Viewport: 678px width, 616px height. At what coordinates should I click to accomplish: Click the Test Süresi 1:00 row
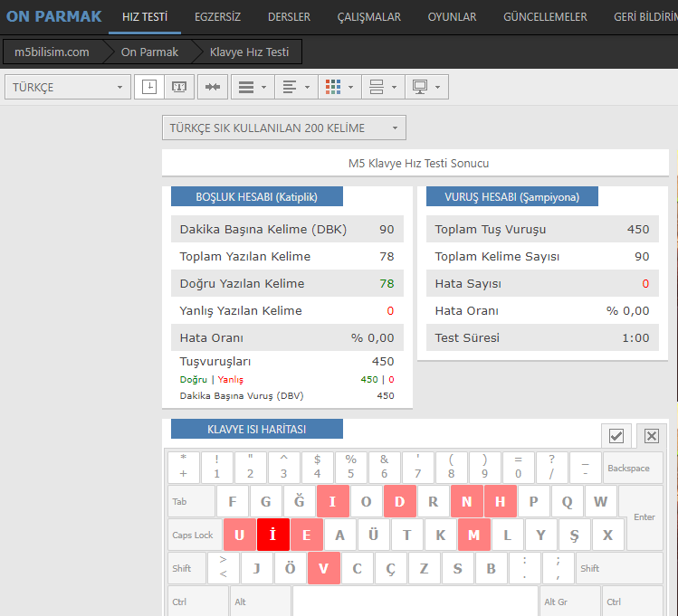tap(542, 337)
